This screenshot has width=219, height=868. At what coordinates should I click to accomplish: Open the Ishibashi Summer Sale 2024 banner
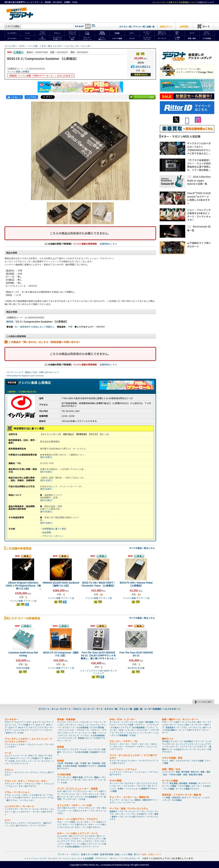pos(80,87)
